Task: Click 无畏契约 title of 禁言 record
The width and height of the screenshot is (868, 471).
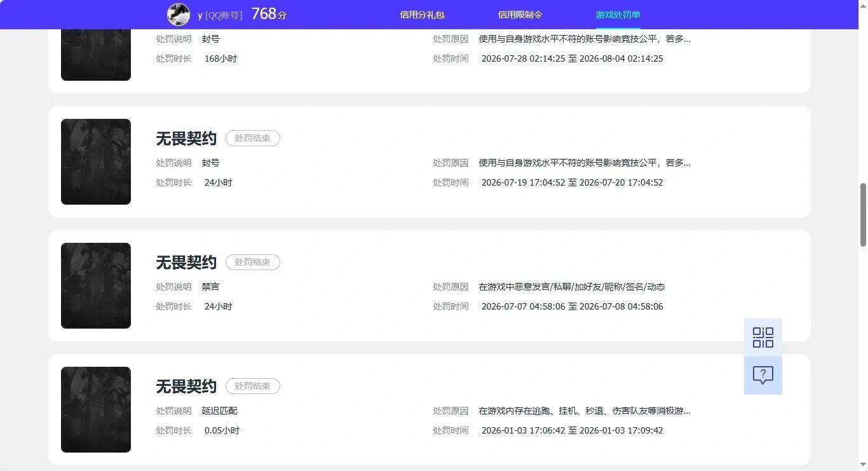Action: [x=186, y=263]
